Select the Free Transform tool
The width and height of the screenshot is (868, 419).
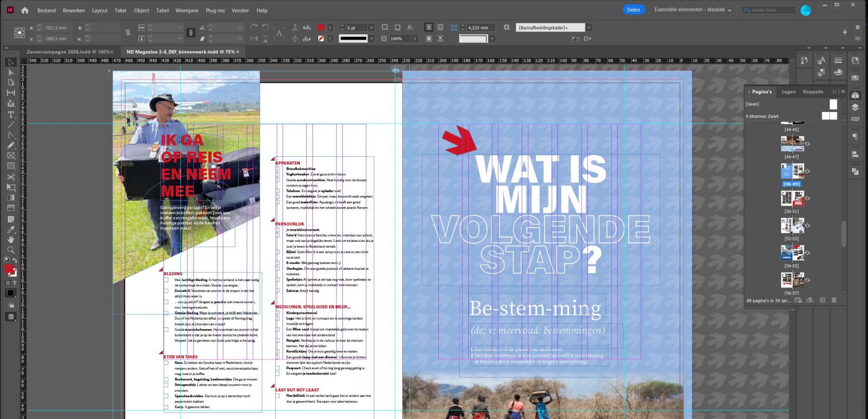(11, 187)
